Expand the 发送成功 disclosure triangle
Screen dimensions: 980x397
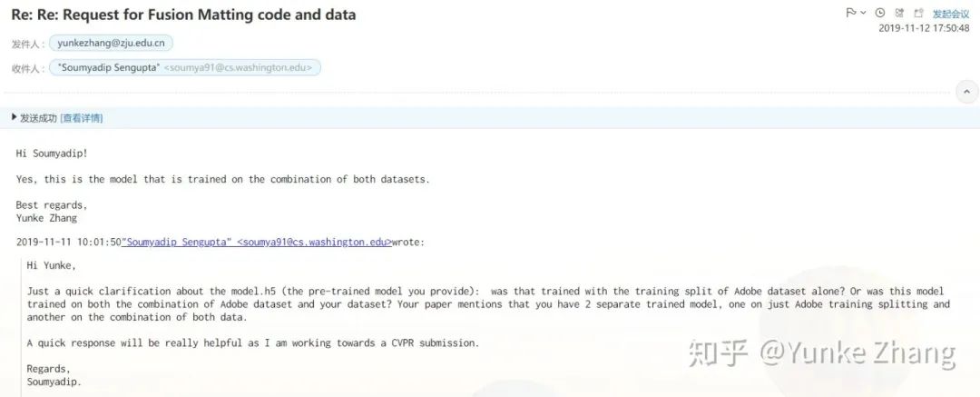pyautogui.click(x=15, y=117)
